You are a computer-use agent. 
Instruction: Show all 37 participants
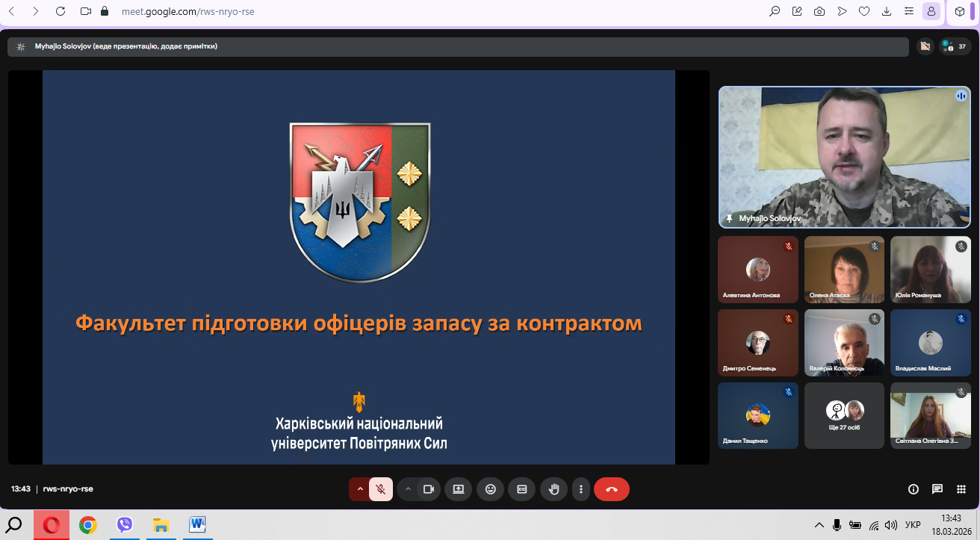955,46
